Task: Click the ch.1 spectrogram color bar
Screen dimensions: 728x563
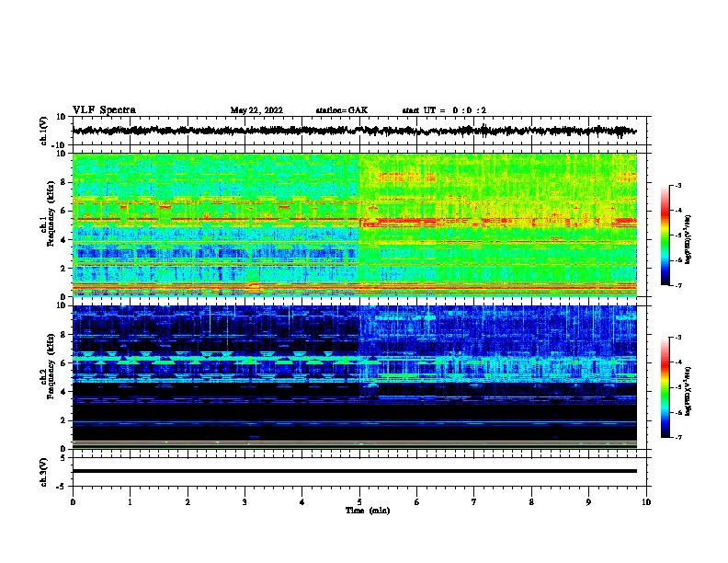Action: point(665,236)
